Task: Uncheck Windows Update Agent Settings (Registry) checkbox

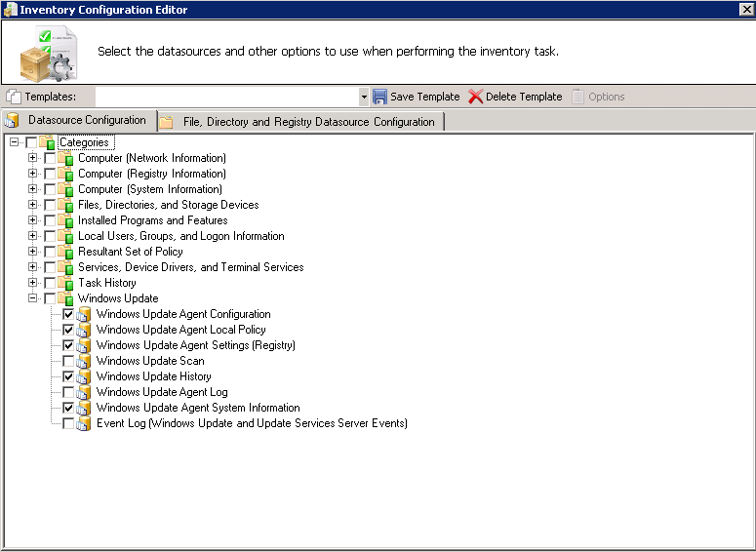Action: pos(68,345)
